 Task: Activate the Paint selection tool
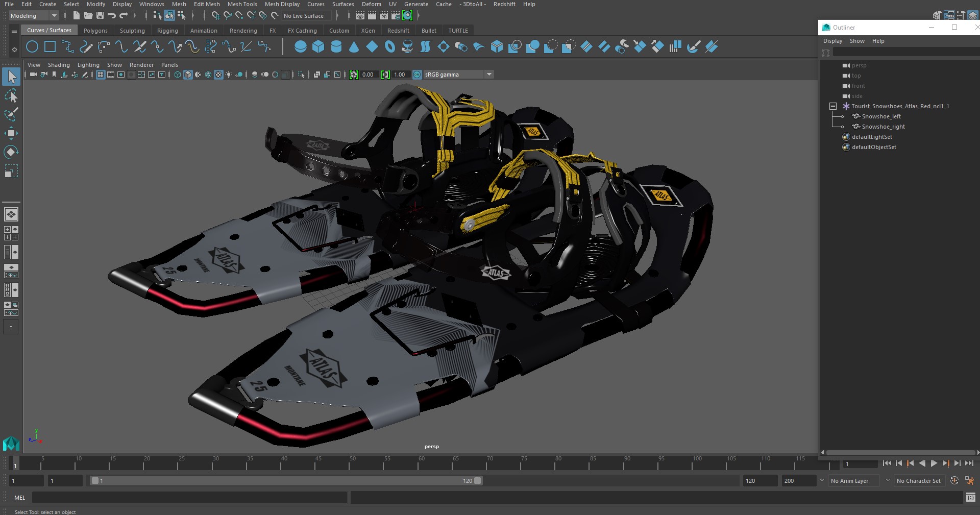coord(11,114)
